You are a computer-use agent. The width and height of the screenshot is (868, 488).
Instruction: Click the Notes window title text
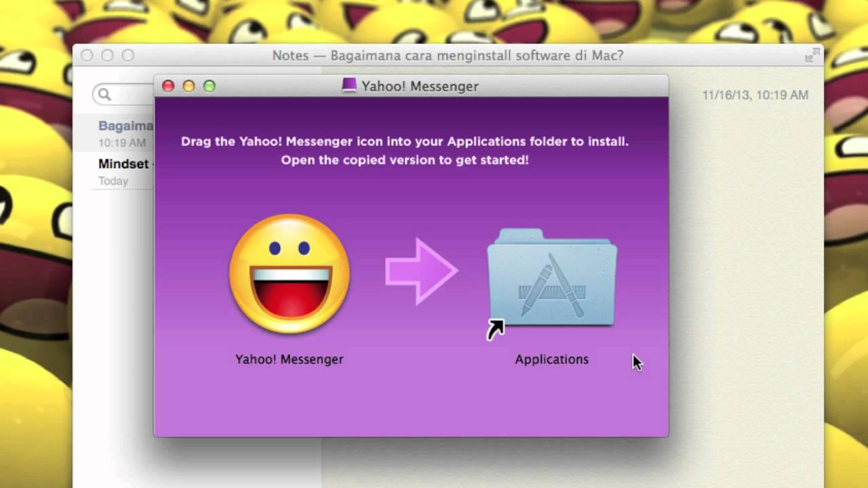tap(448, 56)
